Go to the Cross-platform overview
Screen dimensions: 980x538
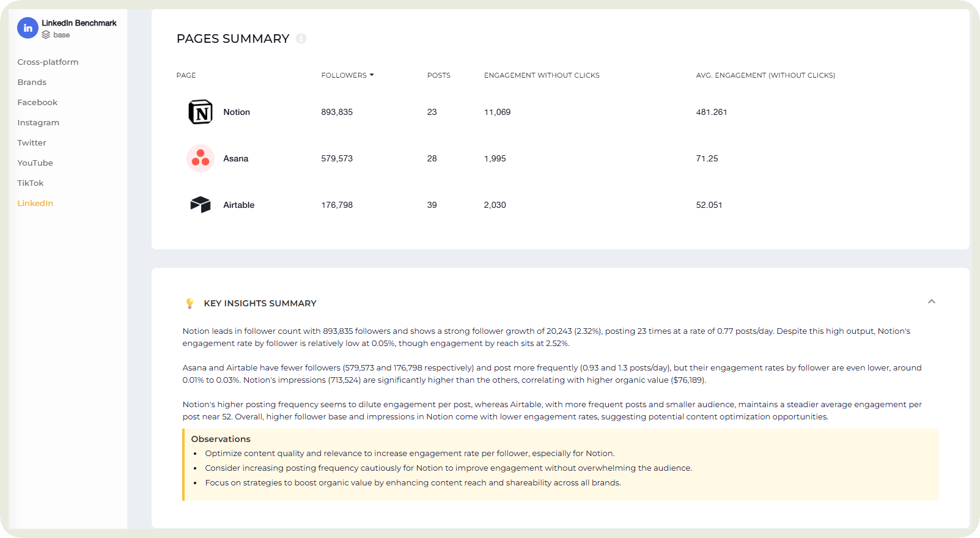[x=48, y=62]
